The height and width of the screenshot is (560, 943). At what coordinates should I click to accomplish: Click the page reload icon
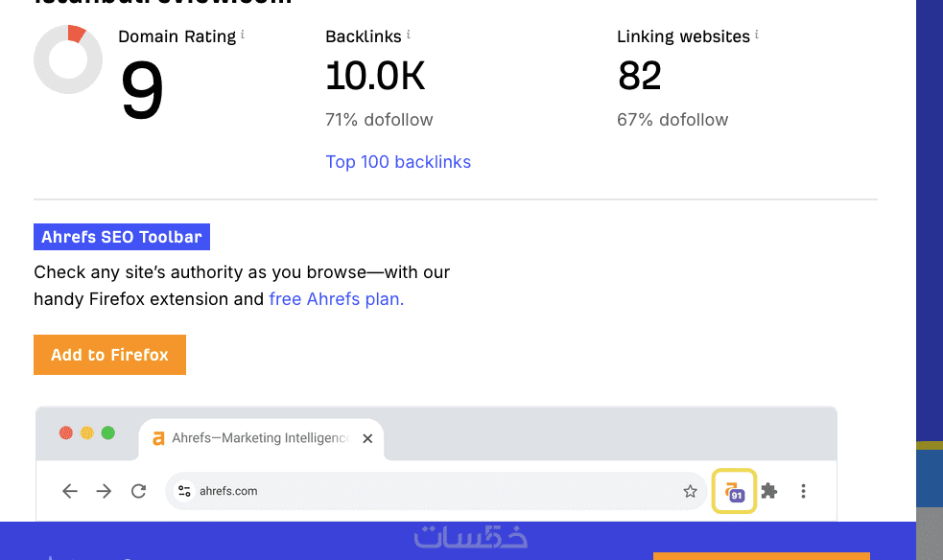click(138, 491)
